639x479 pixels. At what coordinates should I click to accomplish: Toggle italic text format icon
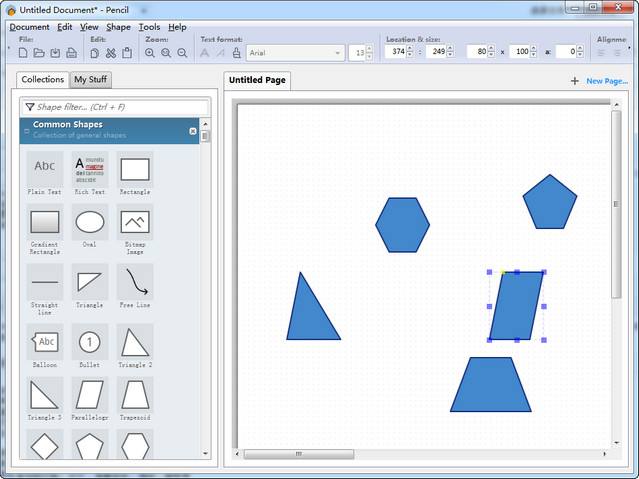(x=220, y=53)
